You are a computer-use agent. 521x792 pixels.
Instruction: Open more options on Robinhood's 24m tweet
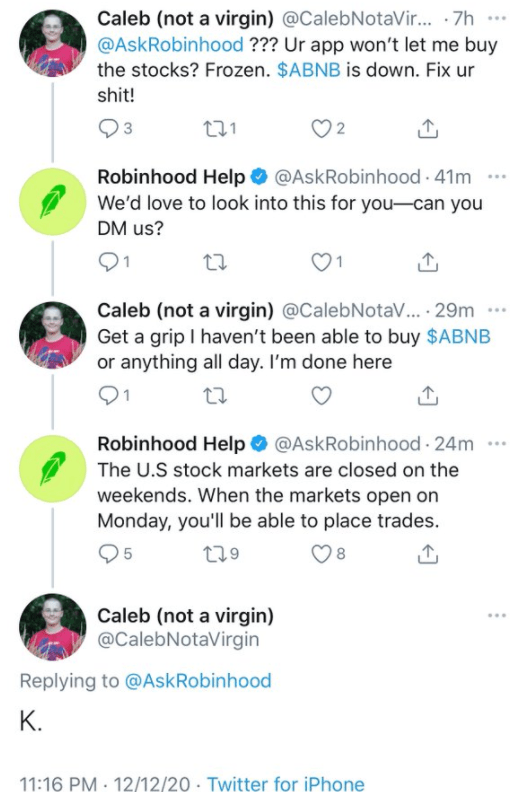coord(497,444)
